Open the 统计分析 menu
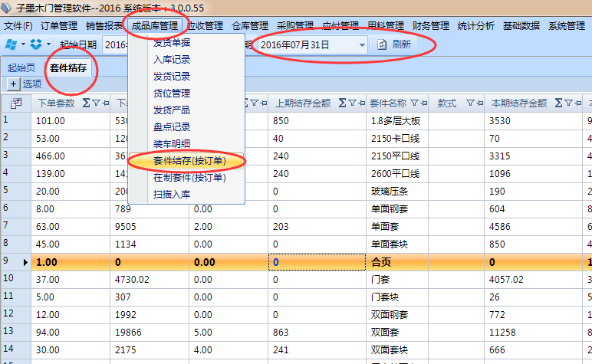 475,25
